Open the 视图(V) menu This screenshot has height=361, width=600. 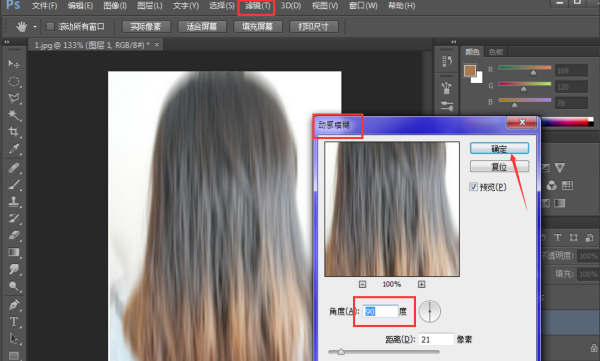point(325,6)
